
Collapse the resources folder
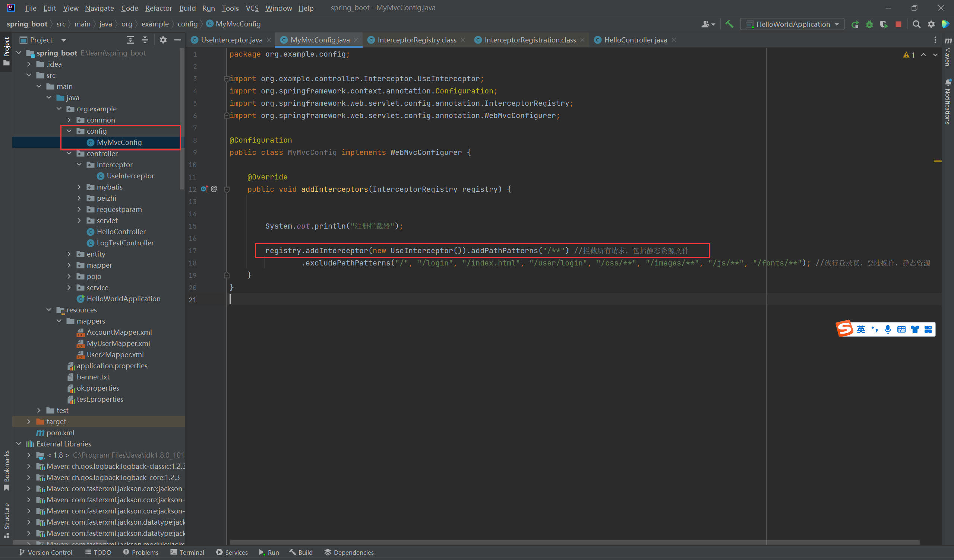(49, 310)
